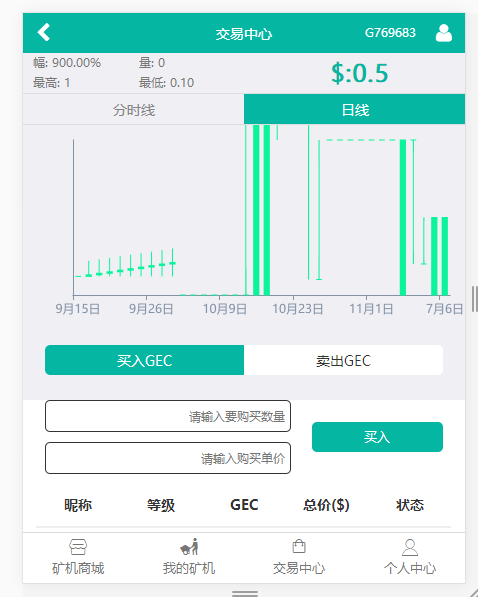This screenshot has height=597, width=478.
Task: Click the 状态 column header
Action: pyautogui.click(x=410, y=505)
